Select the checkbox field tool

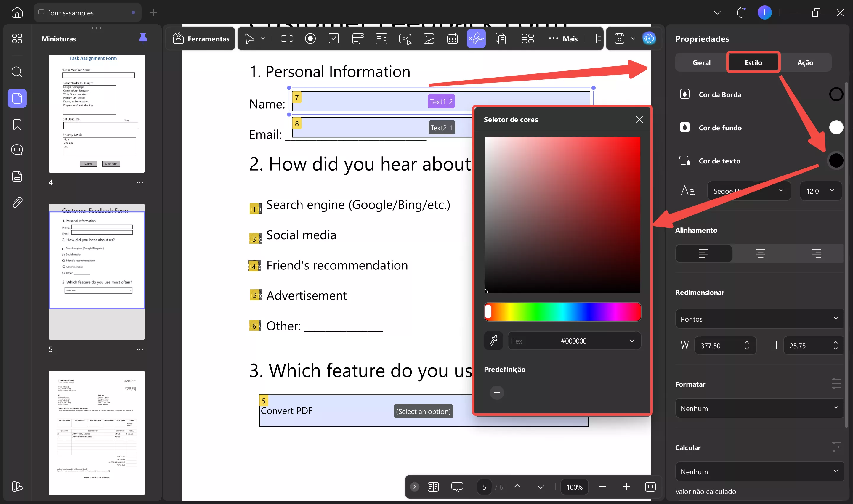point(333,38)
